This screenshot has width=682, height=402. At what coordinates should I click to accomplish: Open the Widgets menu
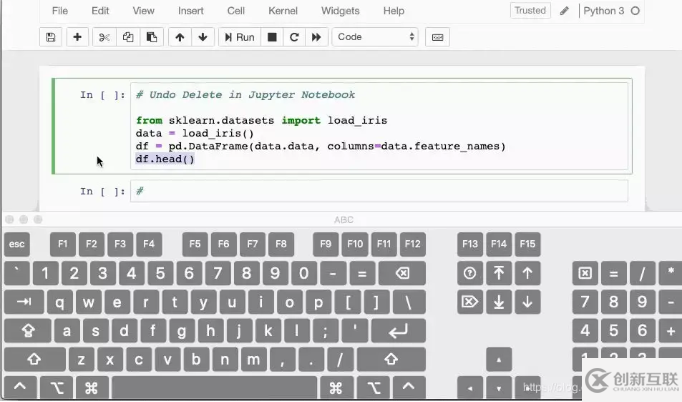click(x=340, y=11)
